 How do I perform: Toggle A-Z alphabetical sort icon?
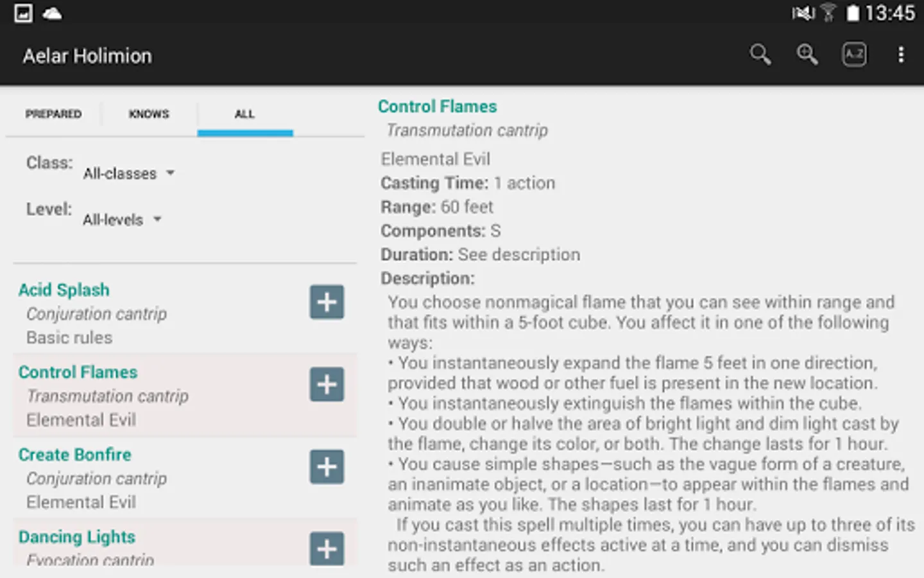point(854,55)
